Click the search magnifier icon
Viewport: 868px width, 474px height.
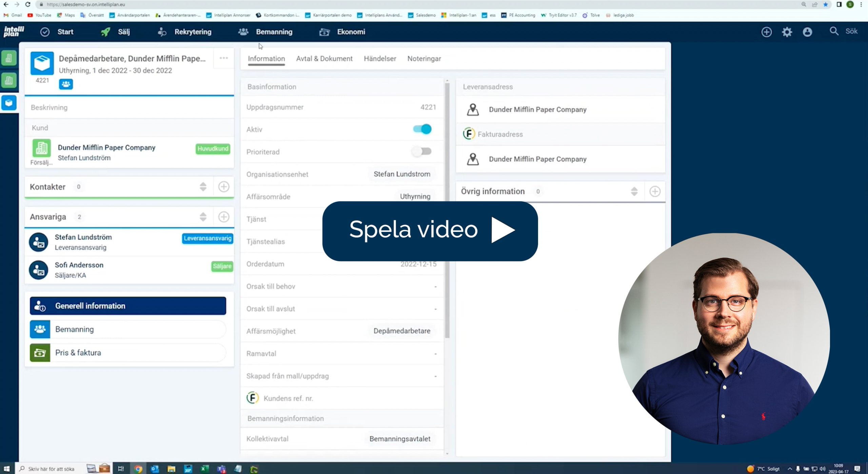834,31
